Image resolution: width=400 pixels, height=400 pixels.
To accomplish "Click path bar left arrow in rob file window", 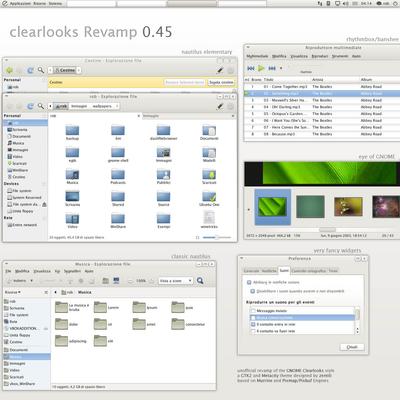I will pos(50,106).
